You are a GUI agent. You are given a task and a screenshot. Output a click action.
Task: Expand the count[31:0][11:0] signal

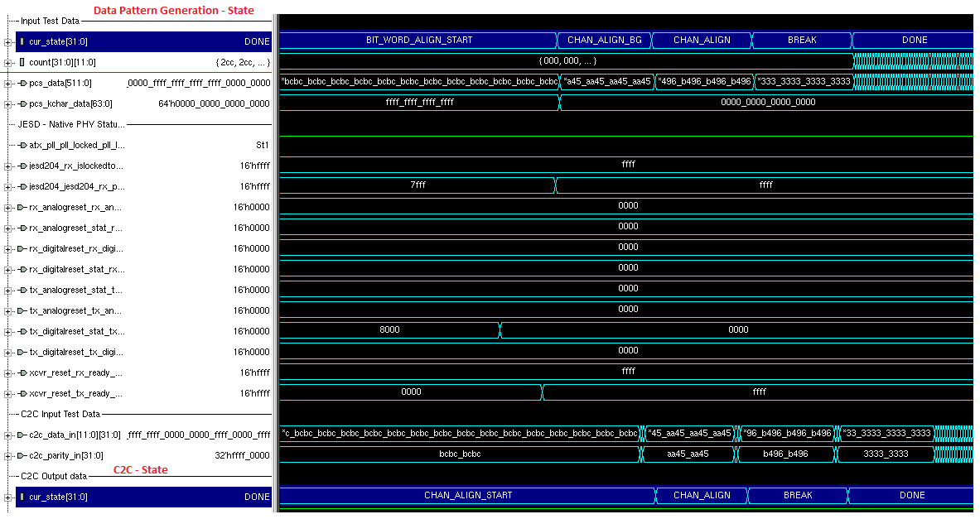tap(7, 63)
